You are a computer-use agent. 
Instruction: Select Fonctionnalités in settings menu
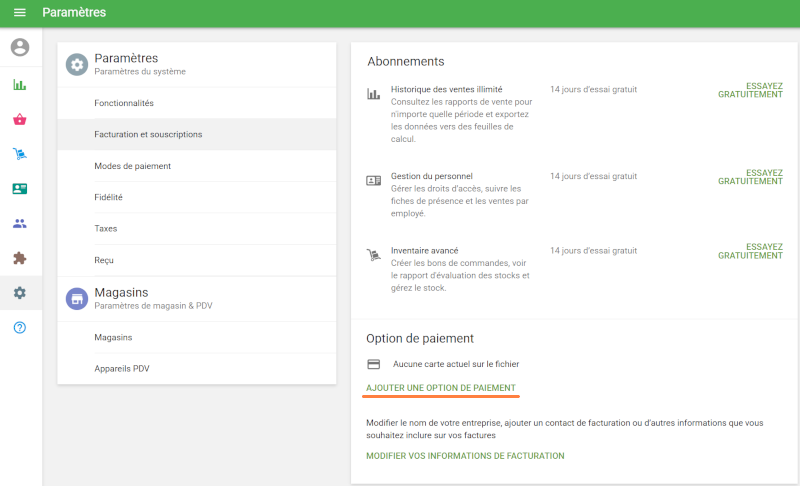click(124, 103)
